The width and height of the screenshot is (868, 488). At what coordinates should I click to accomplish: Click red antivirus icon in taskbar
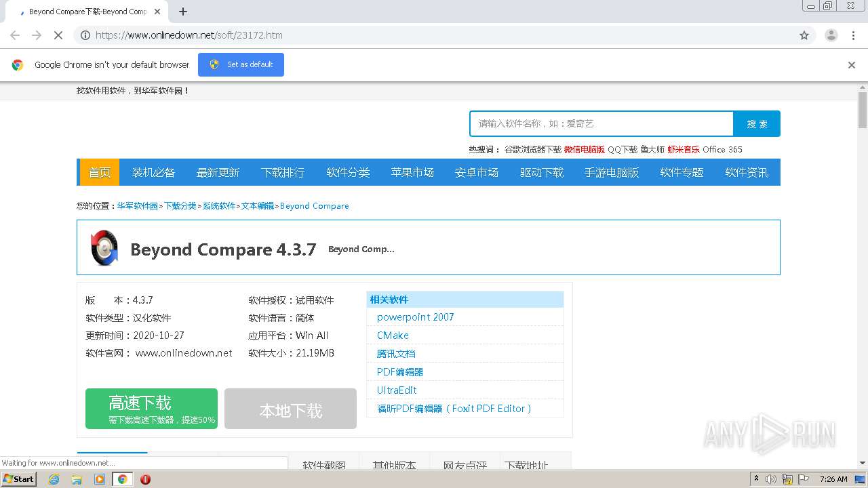145,479
